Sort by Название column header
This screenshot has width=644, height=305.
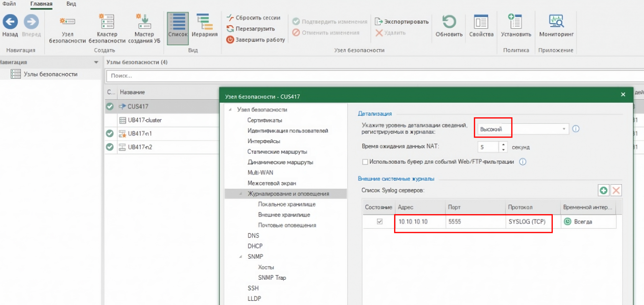[x=132, y=92]
